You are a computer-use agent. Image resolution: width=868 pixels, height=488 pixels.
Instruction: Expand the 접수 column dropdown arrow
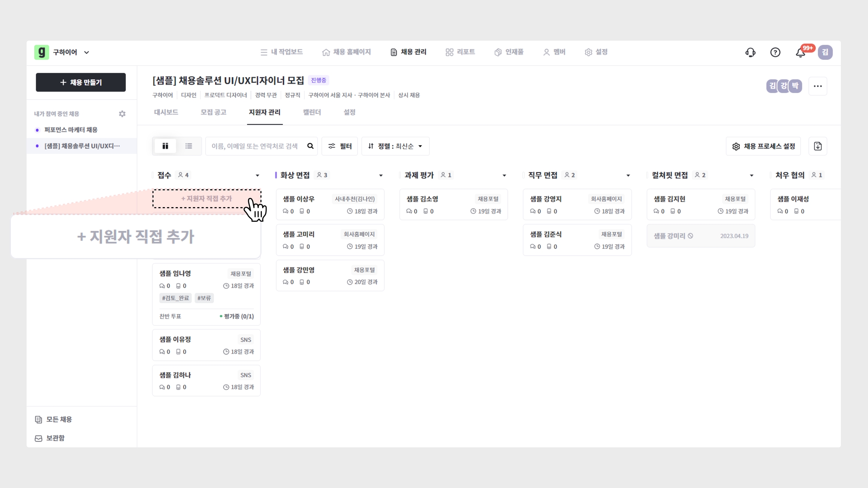point(257,175)
